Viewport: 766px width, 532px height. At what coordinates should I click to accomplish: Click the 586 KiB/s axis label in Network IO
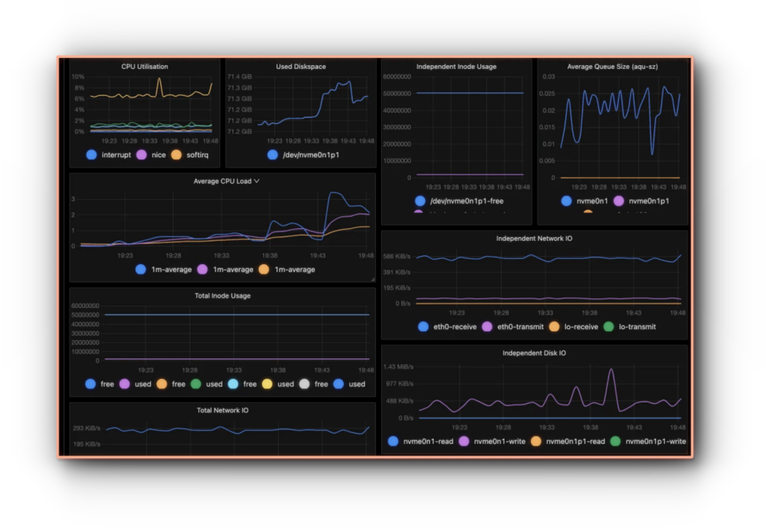coord(397,257)
